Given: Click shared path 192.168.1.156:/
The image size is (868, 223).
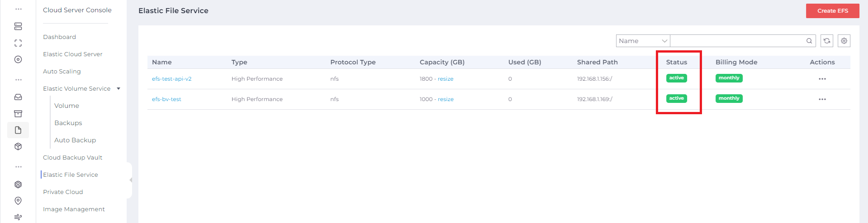Looking at the screenshot, I should (594, 79).
